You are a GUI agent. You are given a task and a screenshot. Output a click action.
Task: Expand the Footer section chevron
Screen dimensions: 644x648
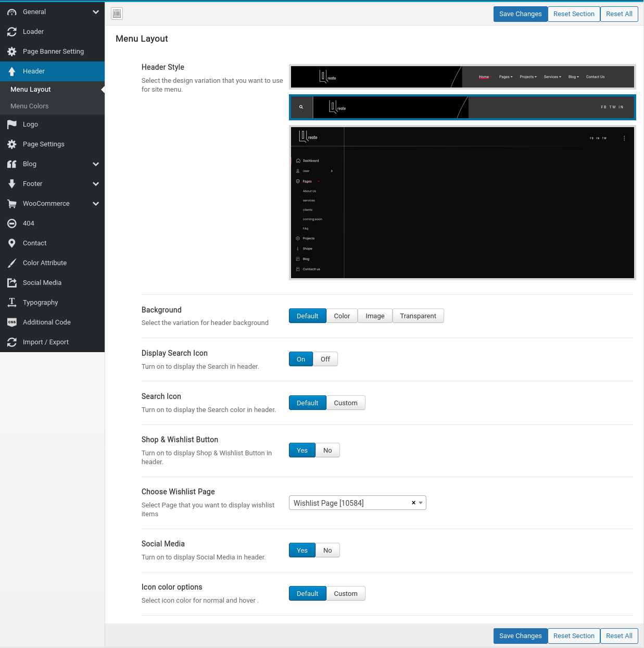[x=96, y=184]
